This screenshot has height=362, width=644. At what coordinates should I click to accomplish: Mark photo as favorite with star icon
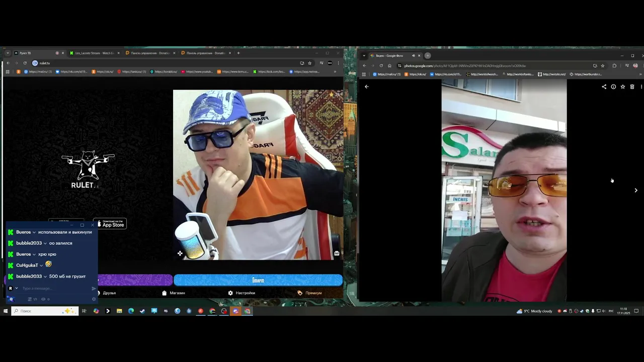pyautogui.click(x=623, y=86)
